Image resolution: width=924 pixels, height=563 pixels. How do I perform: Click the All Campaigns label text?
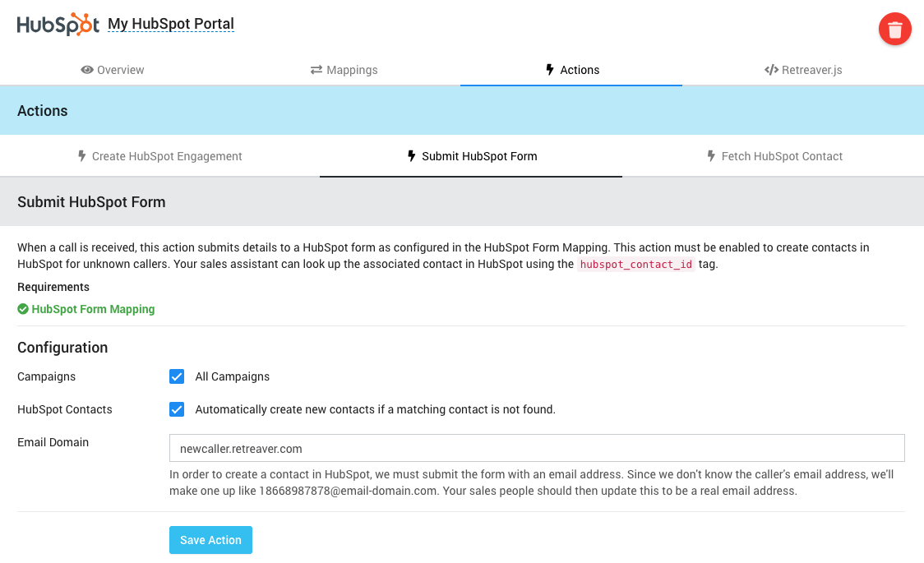[x=232, y=376]
